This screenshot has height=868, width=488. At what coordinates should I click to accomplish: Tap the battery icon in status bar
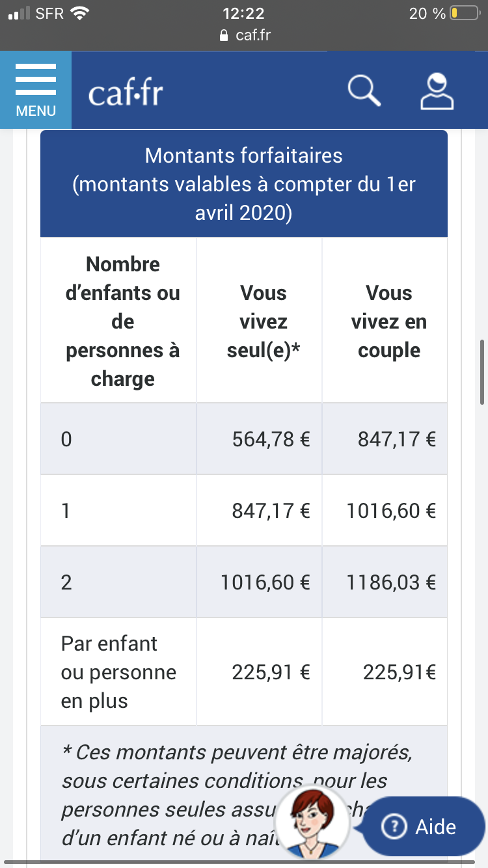(x=464, y=13)
